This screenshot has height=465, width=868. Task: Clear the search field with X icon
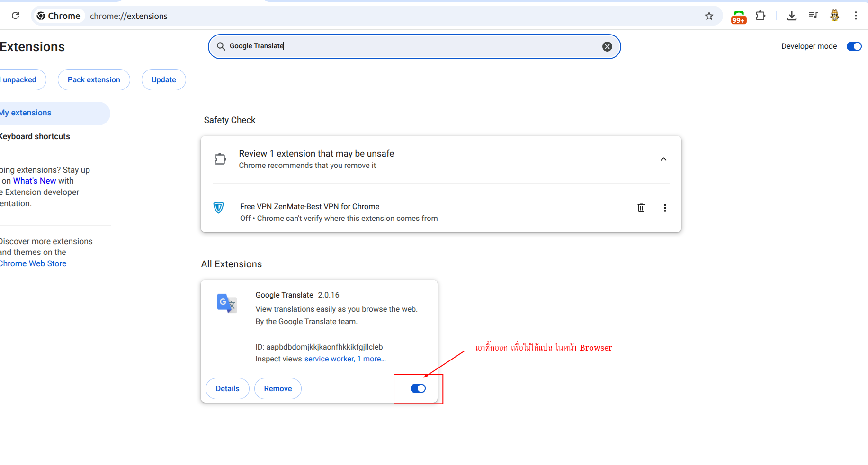pos(607,46)
